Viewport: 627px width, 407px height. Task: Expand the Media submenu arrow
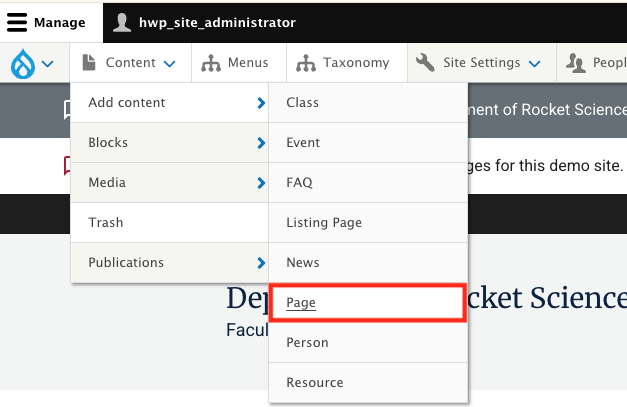[x=261, y=183]
